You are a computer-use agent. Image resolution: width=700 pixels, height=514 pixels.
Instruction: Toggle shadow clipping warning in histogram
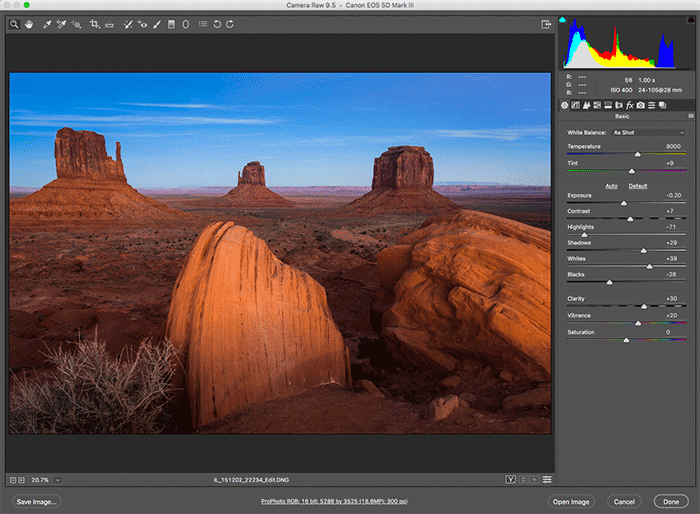coord(562,20)
